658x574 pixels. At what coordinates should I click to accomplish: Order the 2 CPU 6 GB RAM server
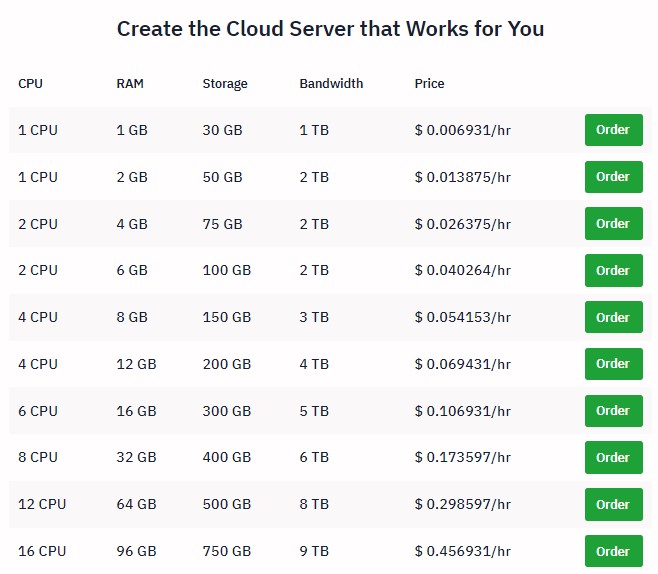[x=613, y=270]
